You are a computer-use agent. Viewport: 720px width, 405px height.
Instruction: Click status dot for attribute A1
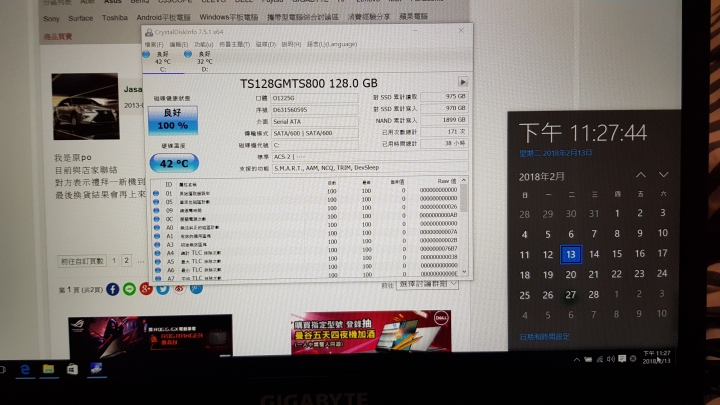(157, 236)
